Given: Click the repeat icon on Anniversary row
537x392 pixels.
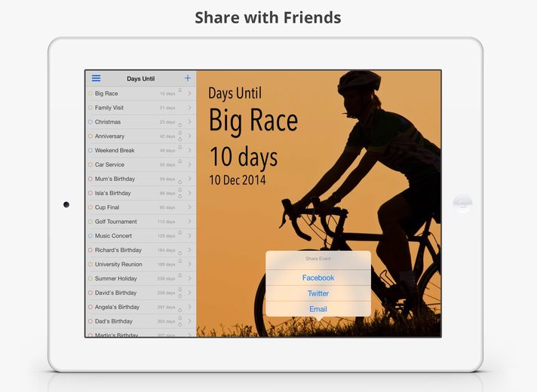Looking at the screenshot, I should pyautogui.click(x=180, y=139).
